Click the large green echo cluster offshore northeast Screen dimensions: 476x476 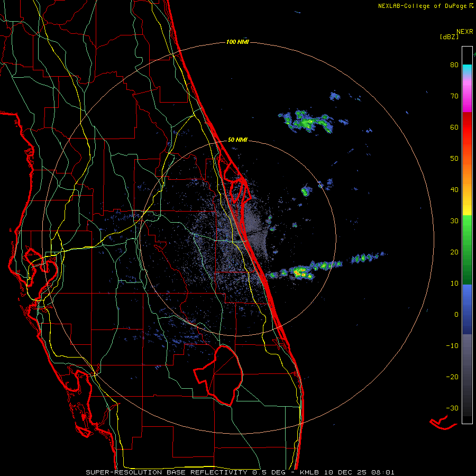[x=306, y=122]
